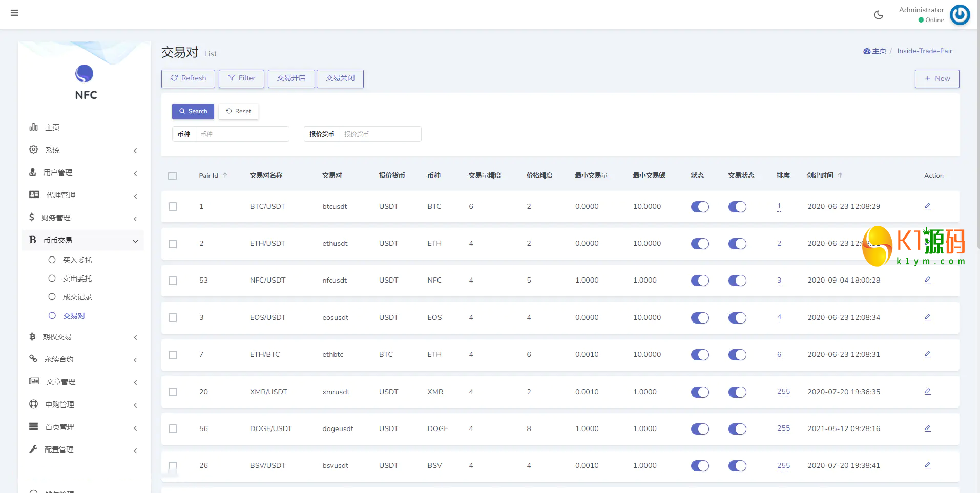Screen dimensions: 980x493
Task: Expand the 配置管理 menu chevron
Action: 135,451
